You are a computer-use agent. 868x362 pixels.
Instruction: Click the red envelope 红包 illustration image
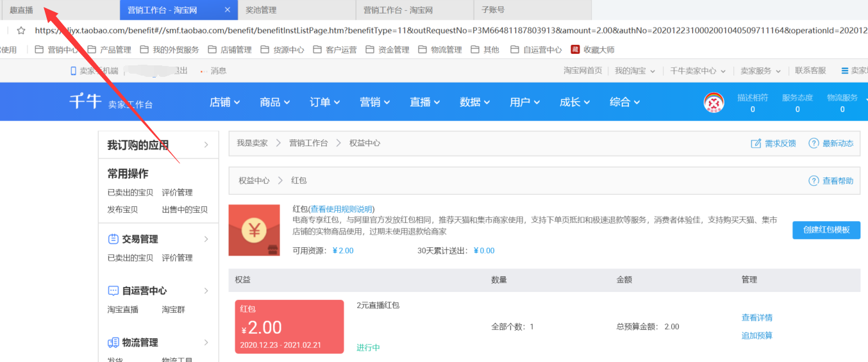[x=254, y=230]
